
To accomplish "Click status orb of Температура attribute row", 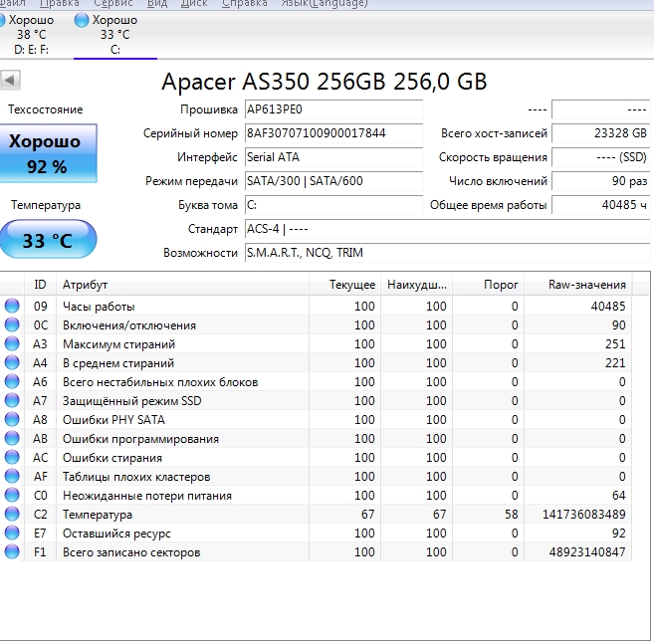I will coord(12,515).
